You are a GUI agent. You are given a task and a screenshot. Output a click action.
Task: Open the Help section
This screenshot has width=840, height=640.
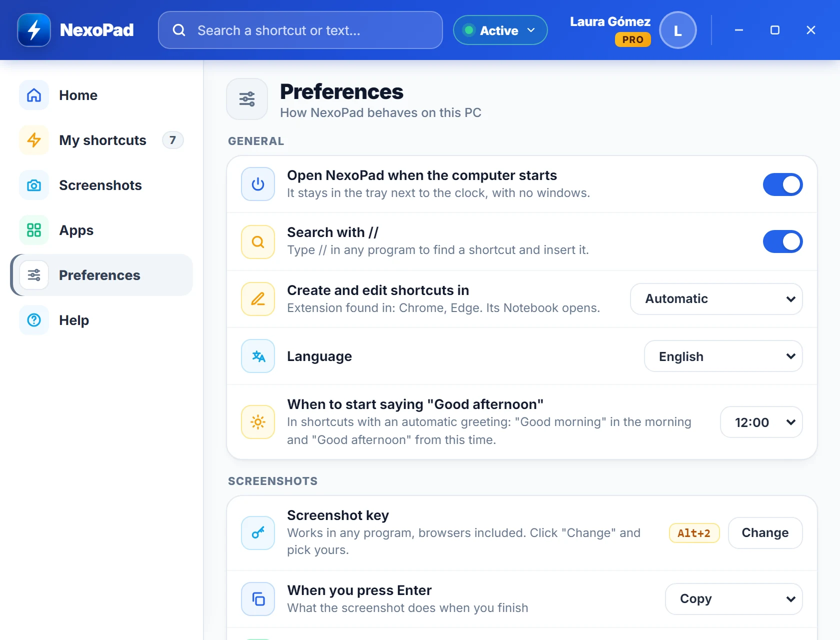click(101, 320)
